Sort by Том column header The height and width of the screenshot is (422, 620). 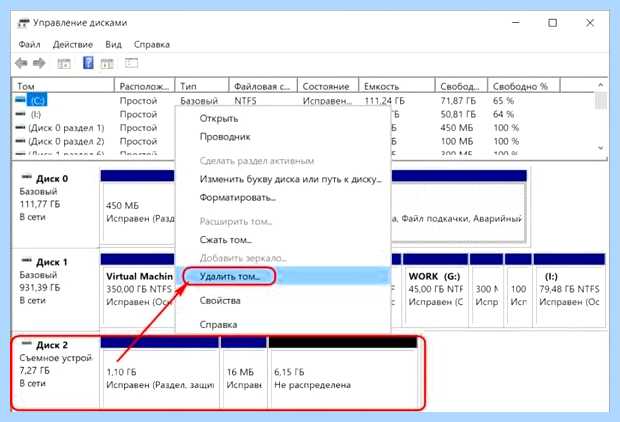(63, 86)
